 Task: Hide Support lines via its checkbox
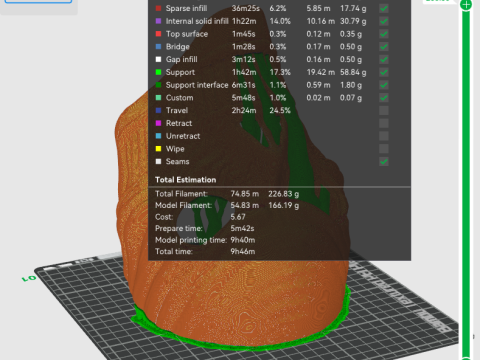pos(384,72)
